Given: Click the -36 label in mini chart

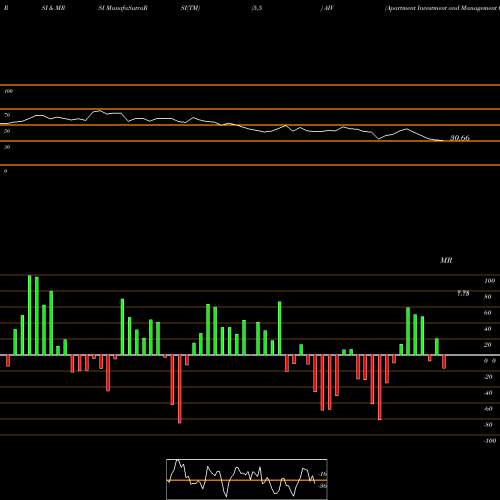Looking at the screenshot, I should coord(323,486).
